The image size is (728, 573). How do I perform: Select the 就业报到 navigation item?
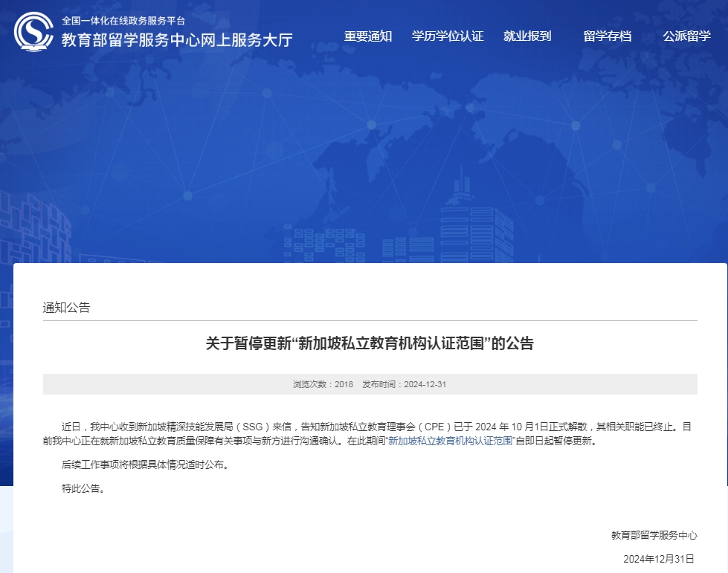(x=527, y=36)
